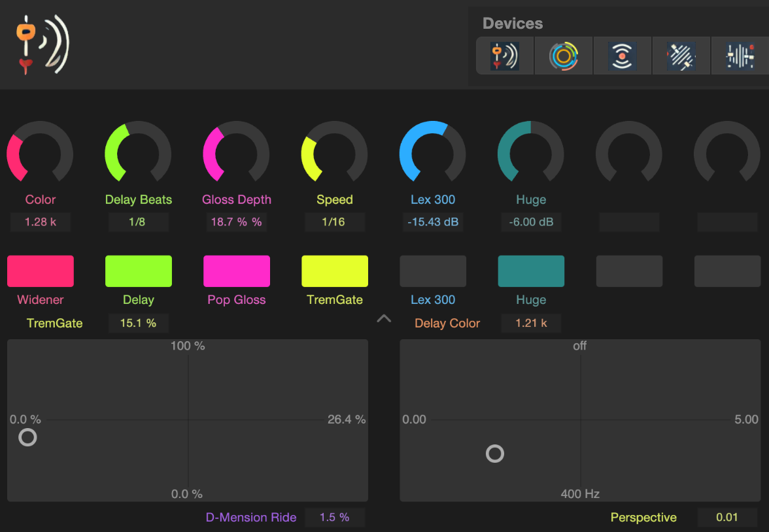The height and width of the screenshot is (532, 769).
Task: Select the colorful concentric rings device icon
Action: click(x=564, y=56)
